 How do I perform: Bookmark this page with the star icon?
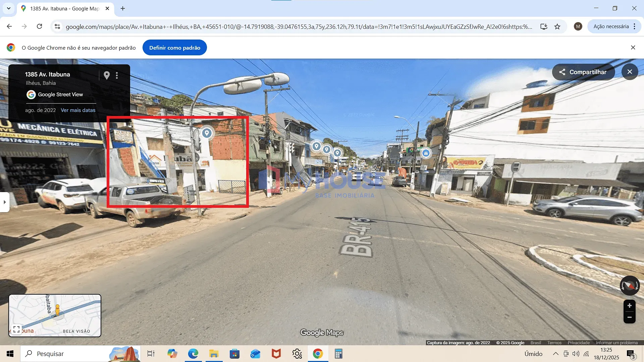[557, 26]
